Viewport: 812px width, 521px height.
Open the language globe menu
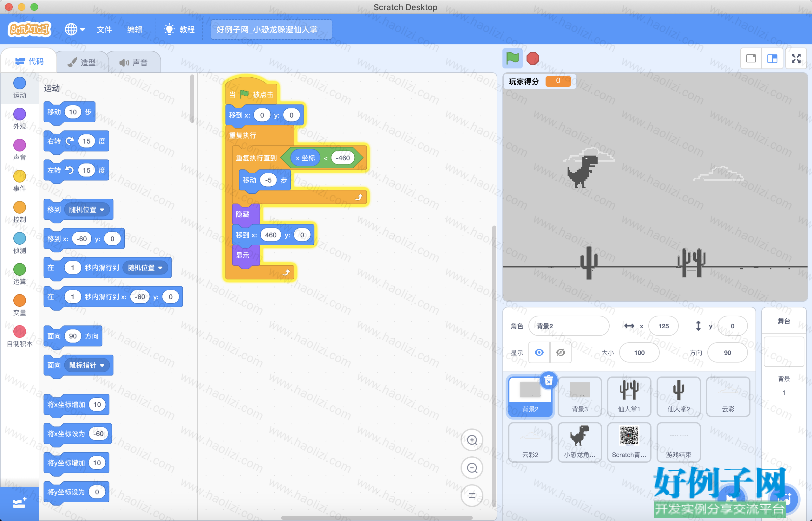pyautogui.click(x=75, y=29)
